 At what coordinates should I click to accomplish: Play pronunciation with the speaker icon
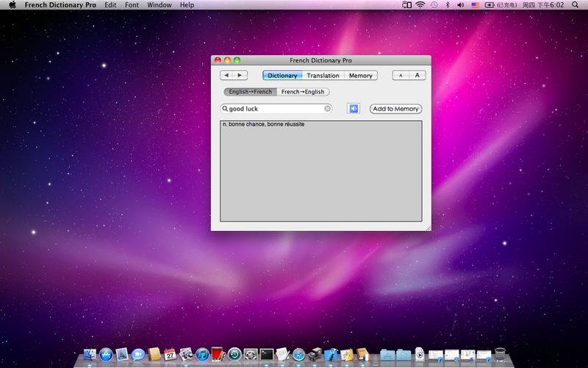354,108
